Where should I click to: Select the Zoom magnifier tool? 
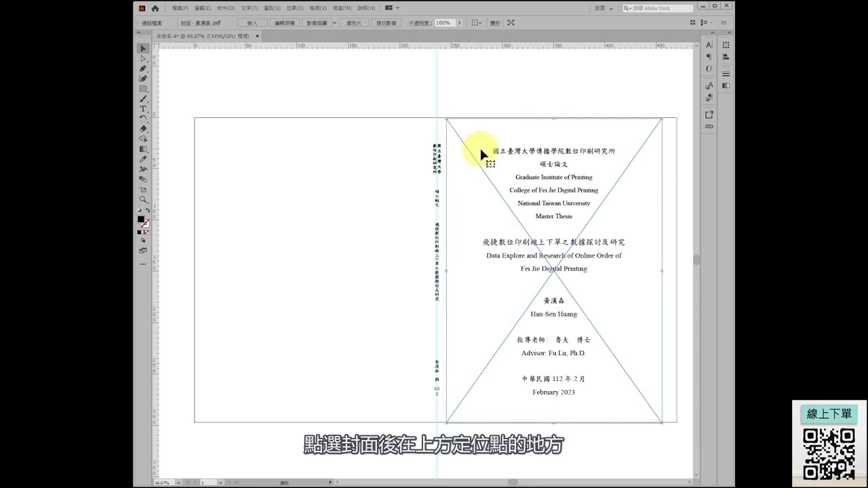point(143,199)
